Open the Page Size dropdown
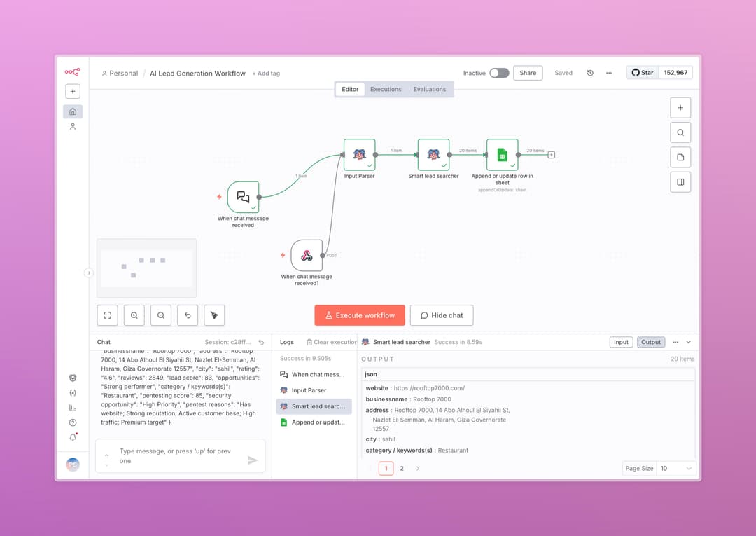This screenshot has height=536, width=756. [676, 468]
